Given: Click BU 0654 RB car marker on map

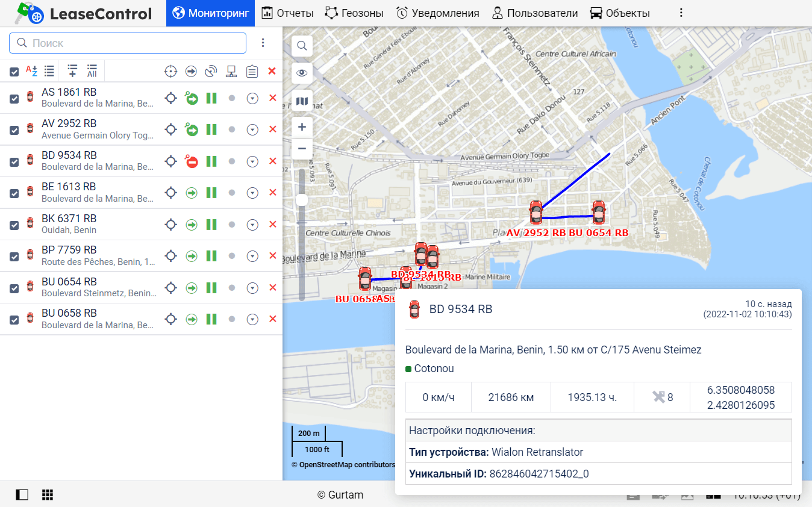Looking at the screenshot, I should (599, 213).
